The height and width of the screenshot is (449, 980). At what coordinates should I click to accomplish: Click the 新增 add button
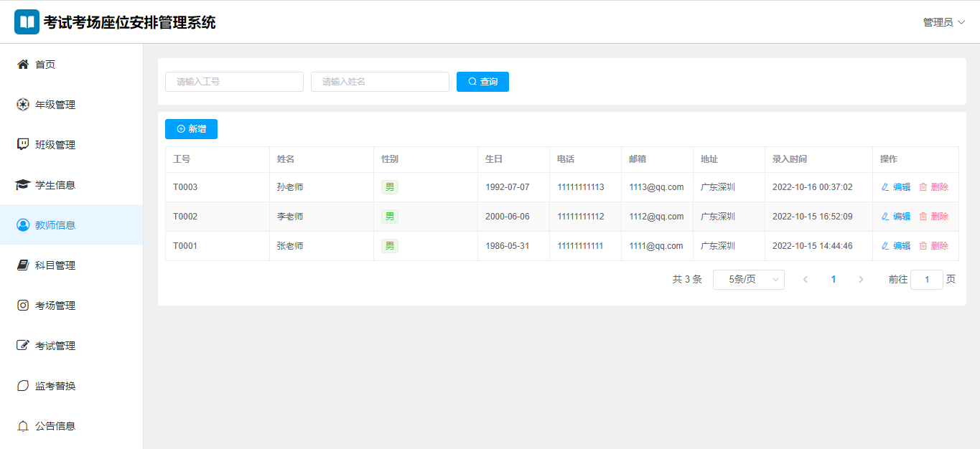click(x=191, y=129)
